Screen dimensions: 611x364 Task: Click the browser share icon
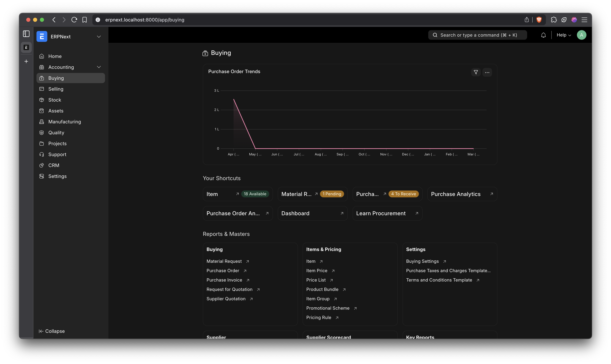coord(527,20)
